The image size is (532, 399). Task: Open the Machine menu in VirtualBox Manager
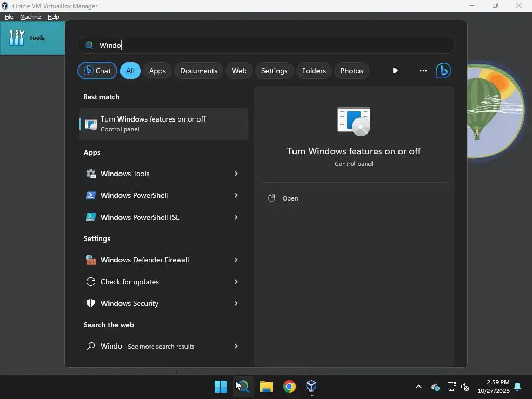pos(31,17)
